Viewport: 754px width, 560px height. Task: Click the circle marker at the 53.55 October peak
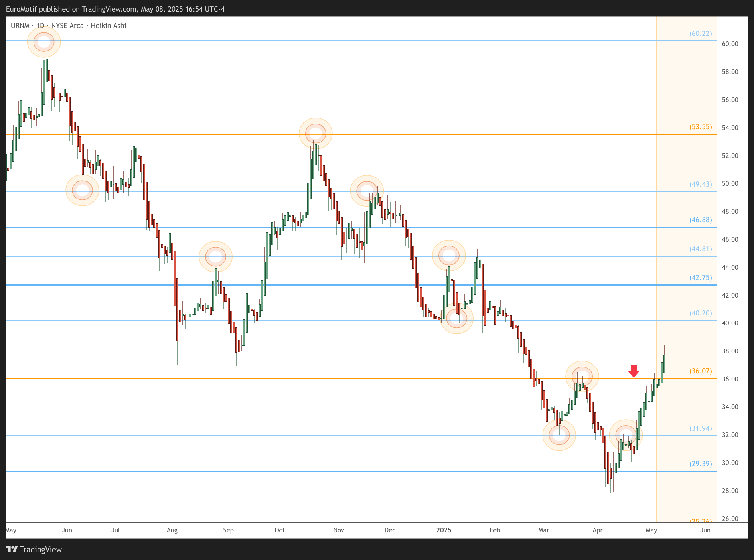click(316, 134)
